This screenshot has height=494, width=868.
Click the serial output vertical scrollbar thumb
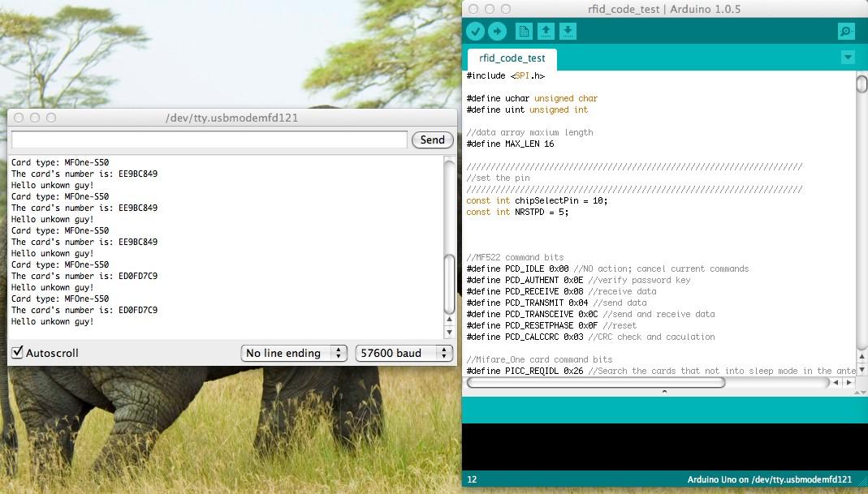pyautogui.click(x=450, y=285)
